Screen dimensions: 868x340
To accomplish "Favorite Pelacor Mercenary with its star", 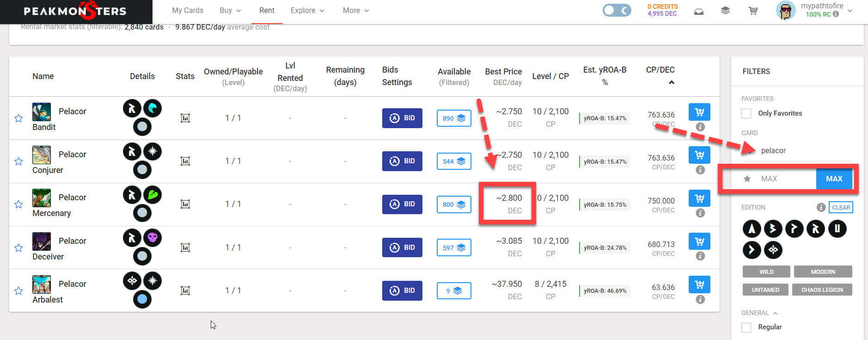I will click(x=18, y=204).
